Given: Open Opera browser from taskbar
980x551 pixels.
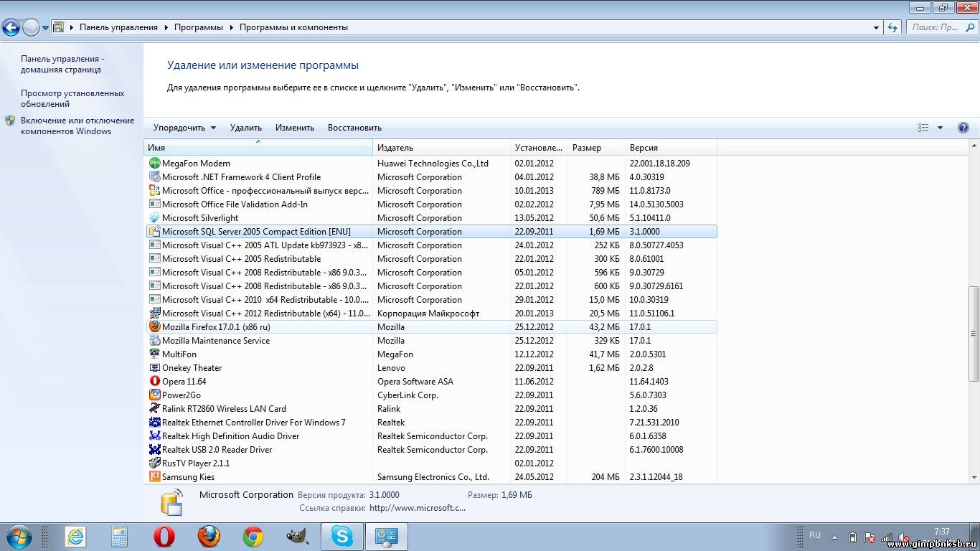Looking at the screenshot, I should coord(164,537).
